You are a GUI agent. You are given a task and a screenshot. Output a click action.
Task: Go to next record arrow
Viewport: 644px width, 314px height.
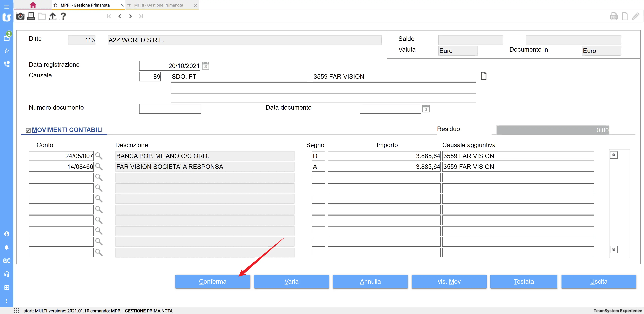point(130,16)
